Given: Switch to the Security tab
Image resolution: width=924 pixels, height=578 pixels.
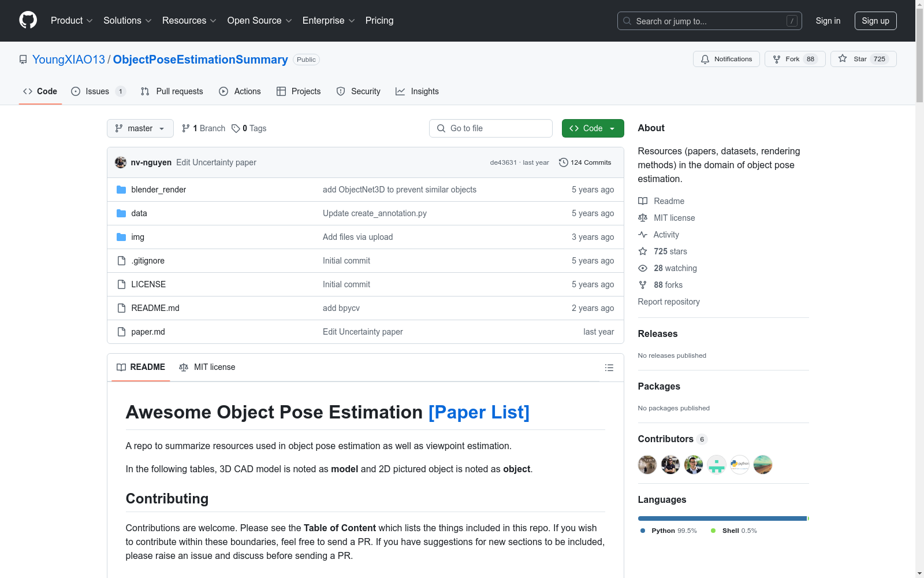Looking at the screenshot, I should point(359,91).
